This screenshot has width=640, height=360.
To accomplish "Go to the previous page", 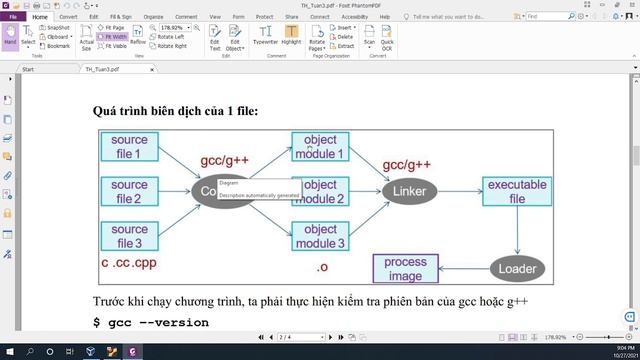I will point(271,337).
